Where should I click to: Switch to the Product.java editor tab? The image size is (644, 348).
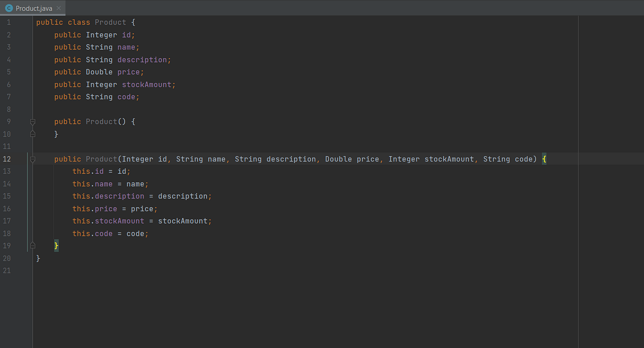point(33,8)
